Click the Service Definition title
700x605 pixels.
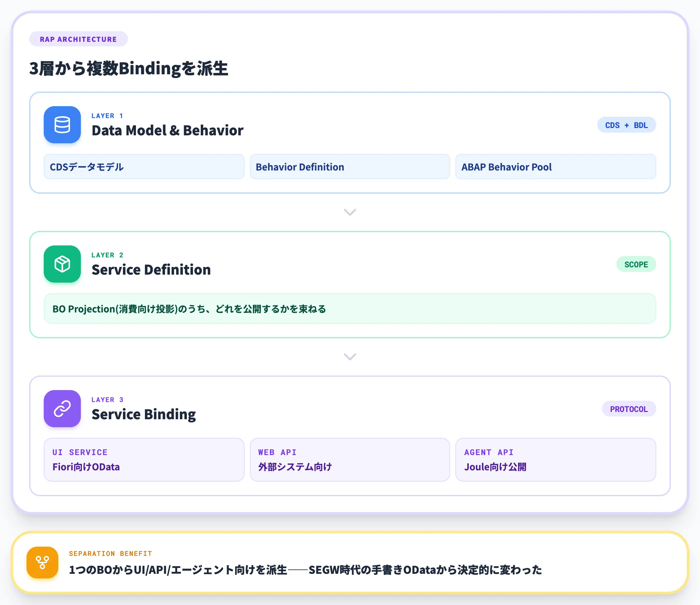coord(151,270)
